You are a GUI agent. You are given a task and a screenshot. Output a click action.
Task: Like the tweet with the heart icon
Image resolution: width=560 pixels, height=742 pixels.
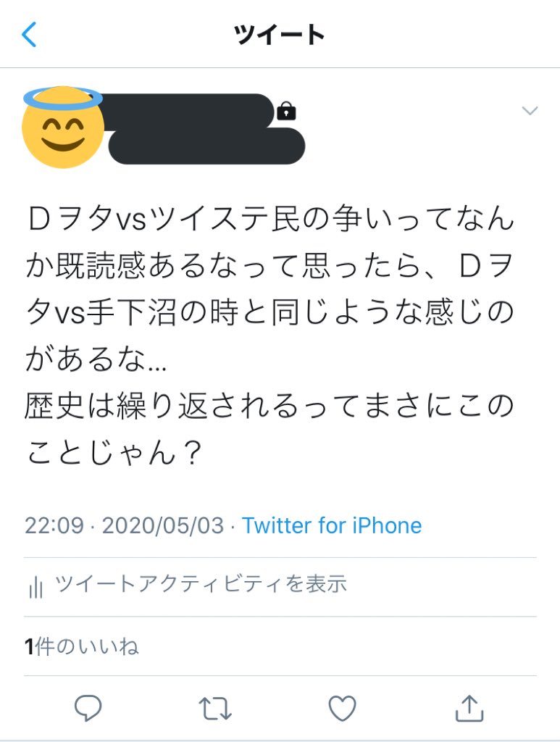pos(343,708)
